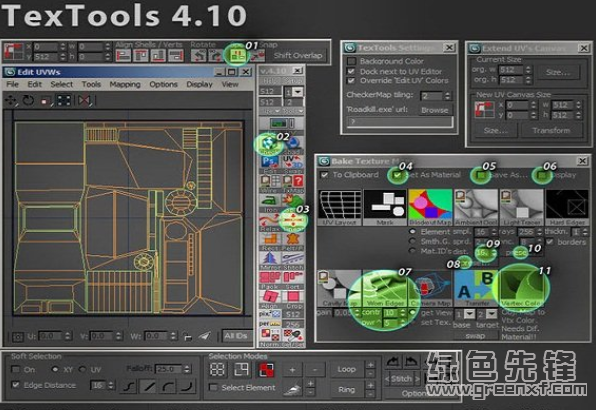Click the smpl. 16 spinner arrows
The width and height of the screenshot is (596, 410).
[x=493, y=231]
